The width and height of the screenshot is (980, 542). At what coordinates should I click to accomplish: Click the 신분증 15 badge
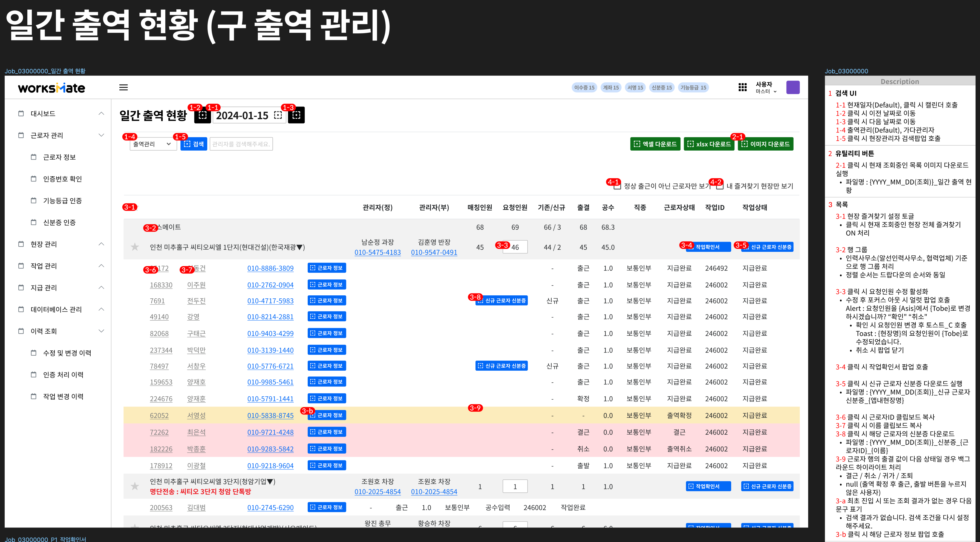pyautogui.click(x=662, y=88)
